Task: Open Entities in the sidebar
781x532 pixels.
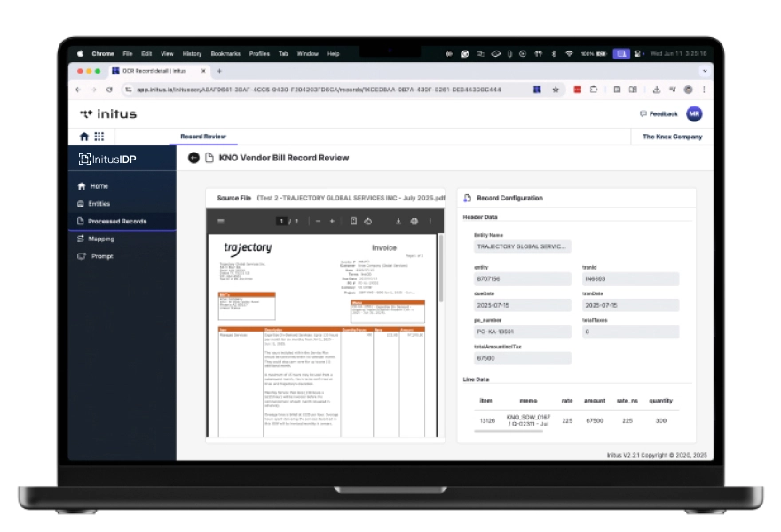Action: 99,204
